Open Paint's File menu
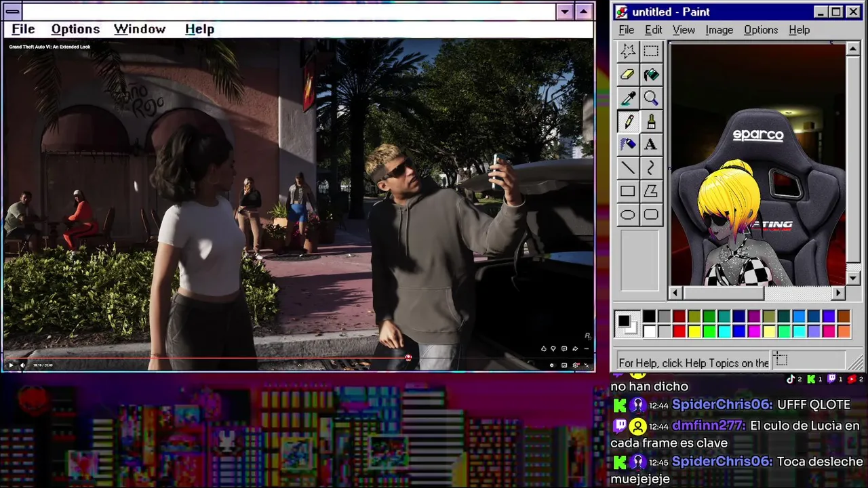 point(627,30)
